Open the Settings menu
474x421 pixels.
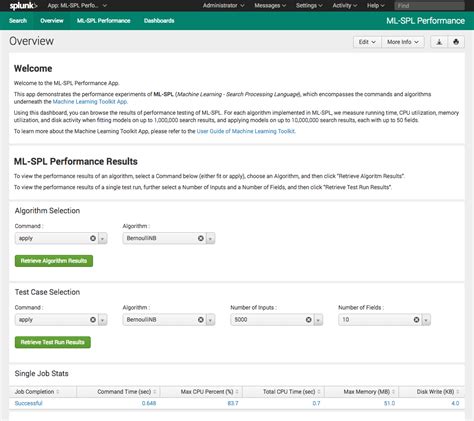tap(309, 6)
